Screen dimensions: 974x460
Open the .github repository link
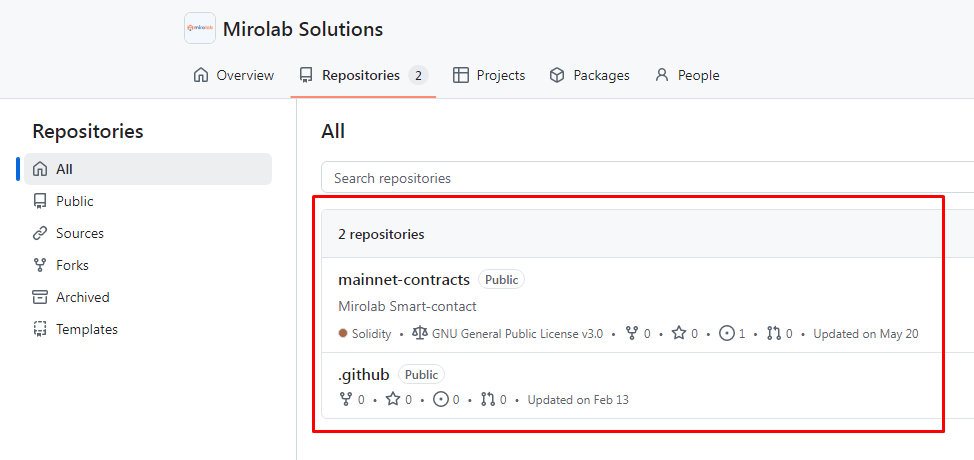(364, 374)
